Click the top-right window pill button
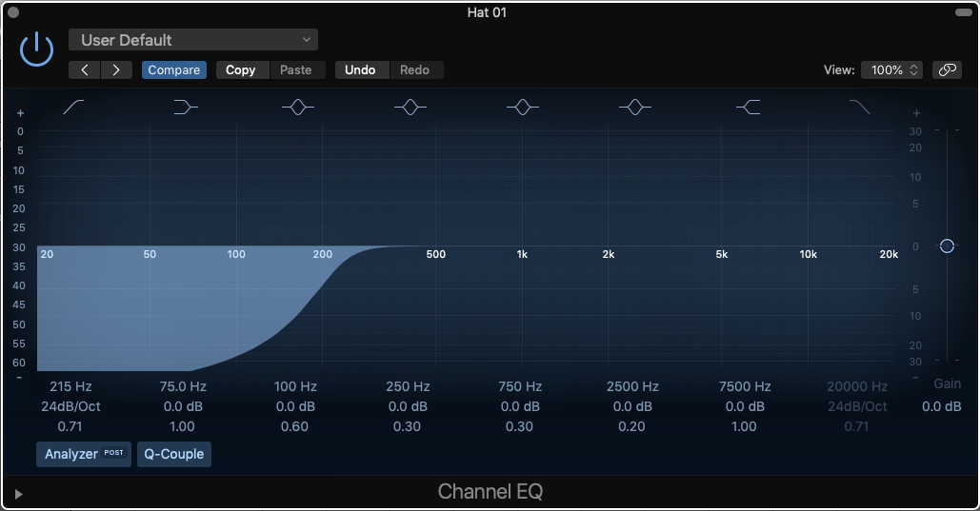This screenshot has width=980, height=511. (x=962, y=11)
